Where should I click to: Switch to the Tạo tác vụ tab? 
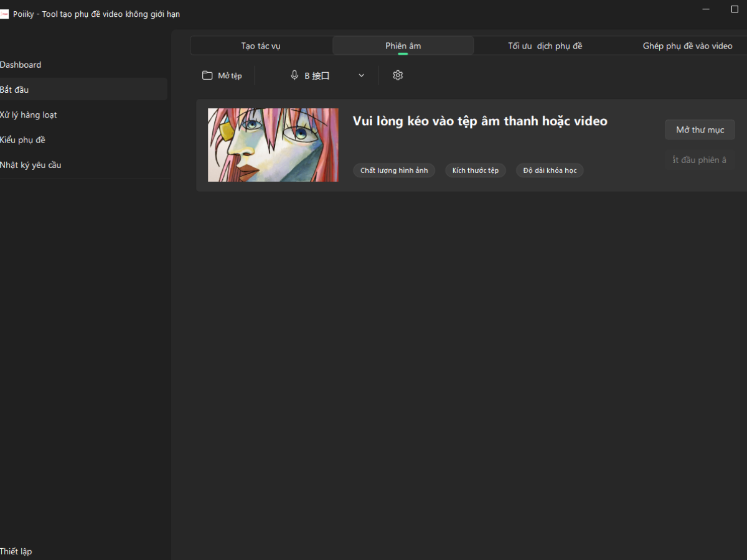(x=261, y=46)
